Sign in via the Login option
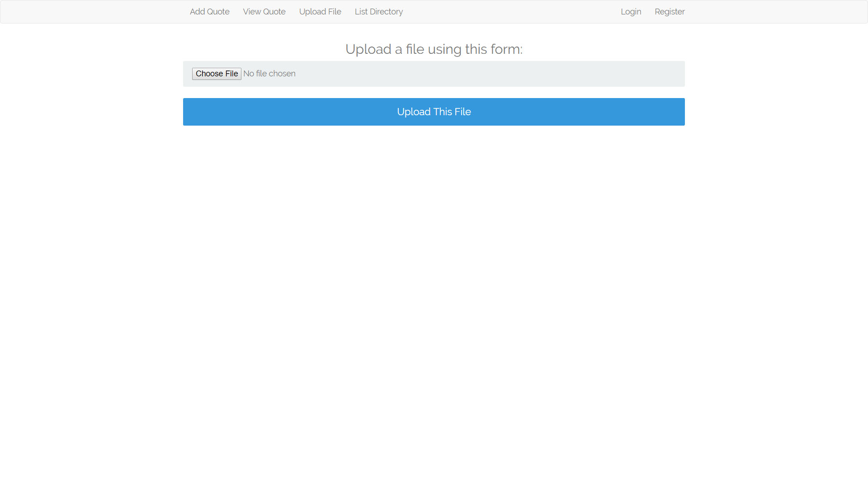The height and width of the screenshot is (488, 868). [x=631, y=12]
